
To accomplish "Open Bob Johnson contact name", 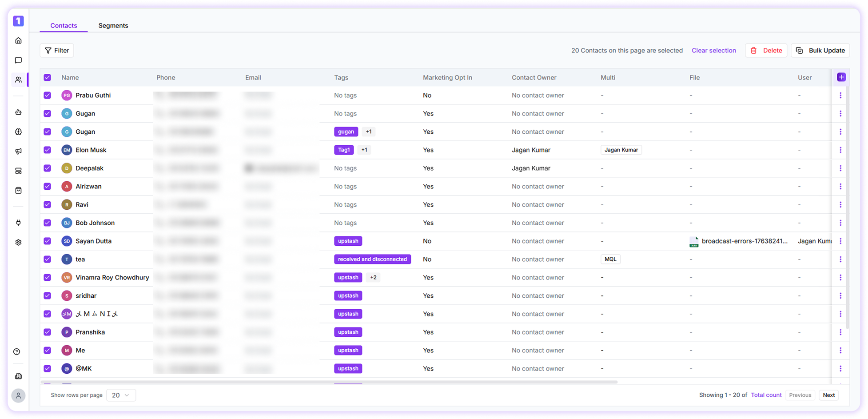I will pyautogui.click(x=95, y=223).
